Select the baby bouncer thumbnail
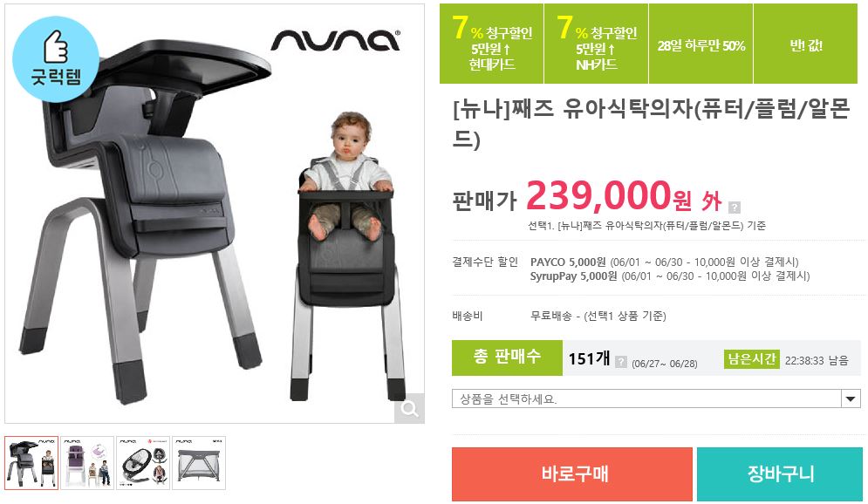Screen dimensions: 868x504 pyautogui.click(x=143, y=462)
